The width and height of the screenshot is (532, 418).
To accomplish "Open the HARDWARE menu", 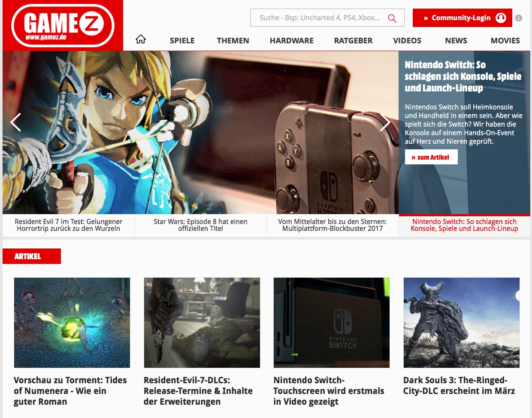I will [292, 41].
